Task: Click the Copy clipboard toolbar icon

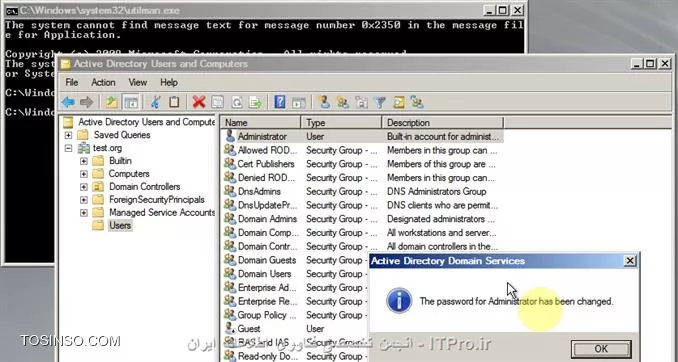Action: point(174,103)
